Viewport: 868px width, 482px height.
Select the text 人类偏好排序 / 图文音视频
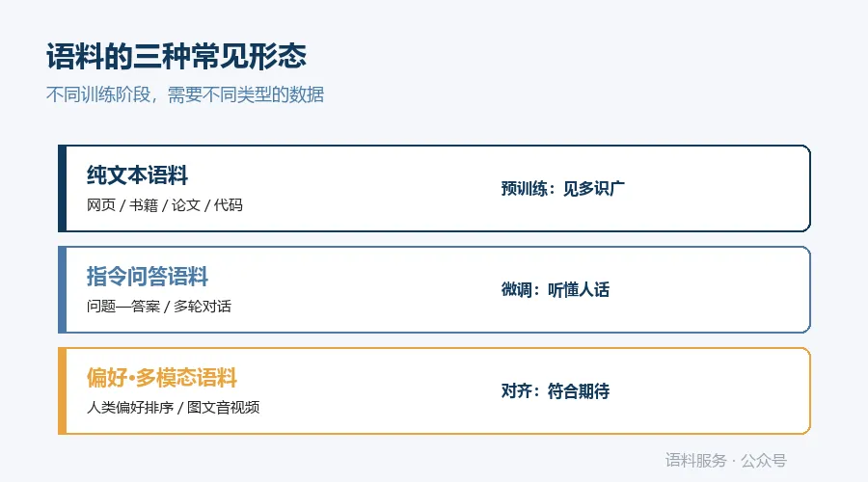coord(174,408)
